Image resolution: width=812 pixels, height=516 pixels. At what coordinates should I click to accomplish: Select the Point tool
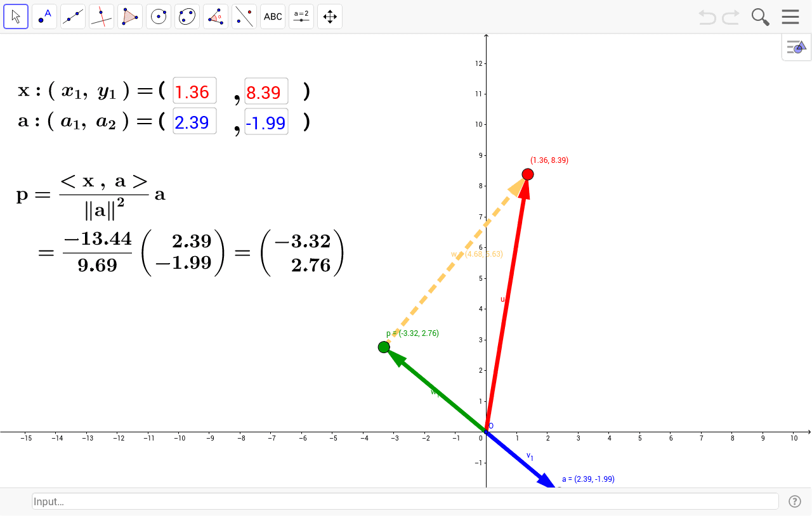(x=44, y=16)
